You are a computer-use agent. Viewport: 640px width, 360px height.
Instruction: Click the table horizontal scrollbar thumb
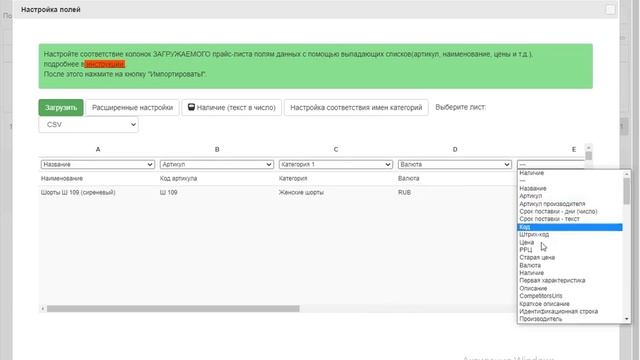click(173, 309)
